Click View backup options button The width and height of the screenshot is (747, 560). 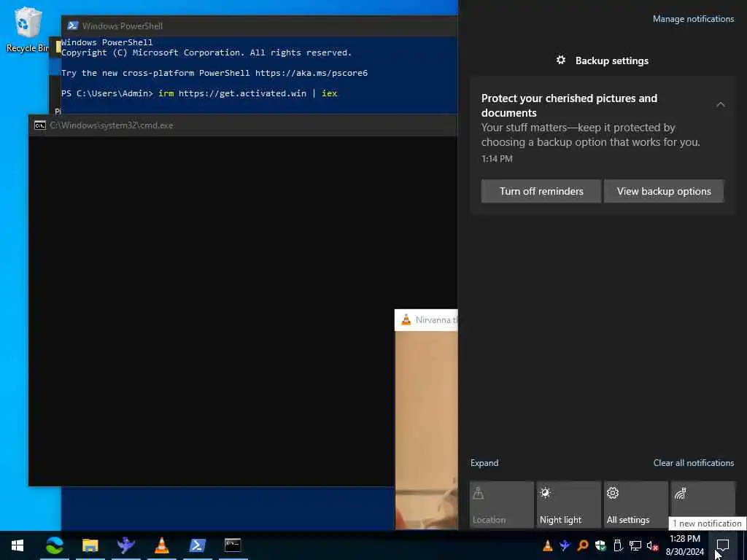[x=664, y=191]
